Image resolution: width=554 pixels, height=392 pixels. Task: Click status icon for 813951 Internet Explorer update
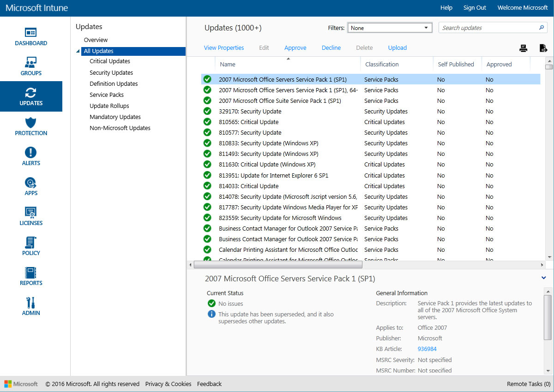(207, 175)
